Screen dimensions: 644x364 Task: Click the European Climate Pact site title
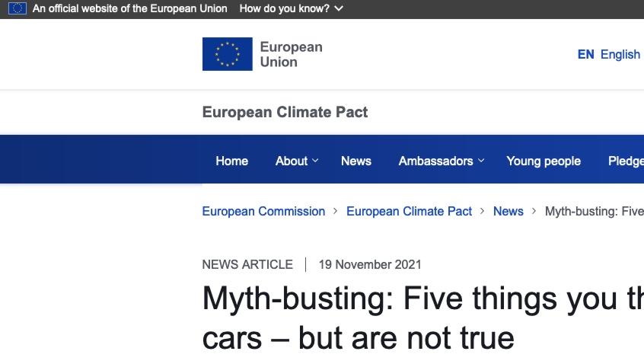click(x=285, y=112)
